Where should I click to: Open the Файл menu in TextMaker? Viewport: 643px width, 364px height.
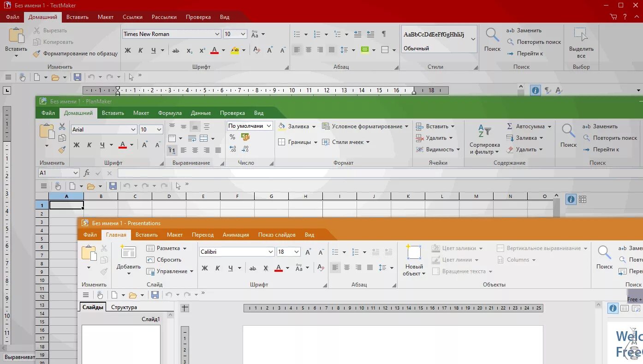coord(12,17)
